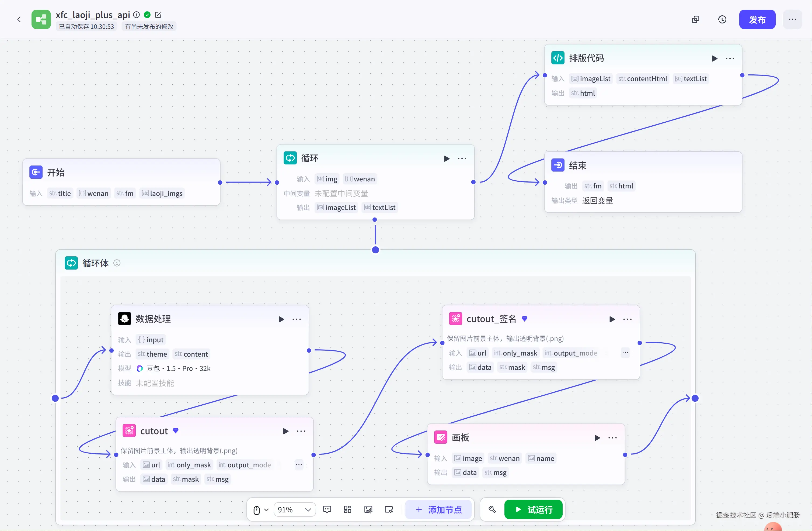Open the mouse interaction mode dropdown
The height and width of the screenshot is (531, 812).
[261, 510]
